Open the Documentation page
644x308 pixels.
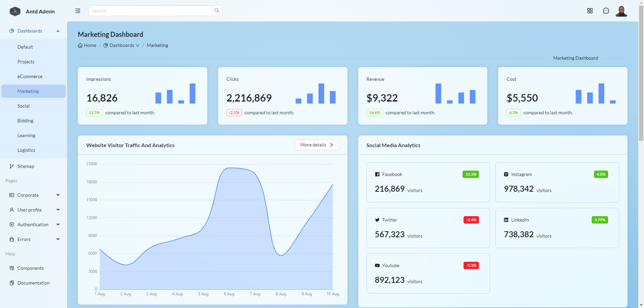click(x=34, y=283)
